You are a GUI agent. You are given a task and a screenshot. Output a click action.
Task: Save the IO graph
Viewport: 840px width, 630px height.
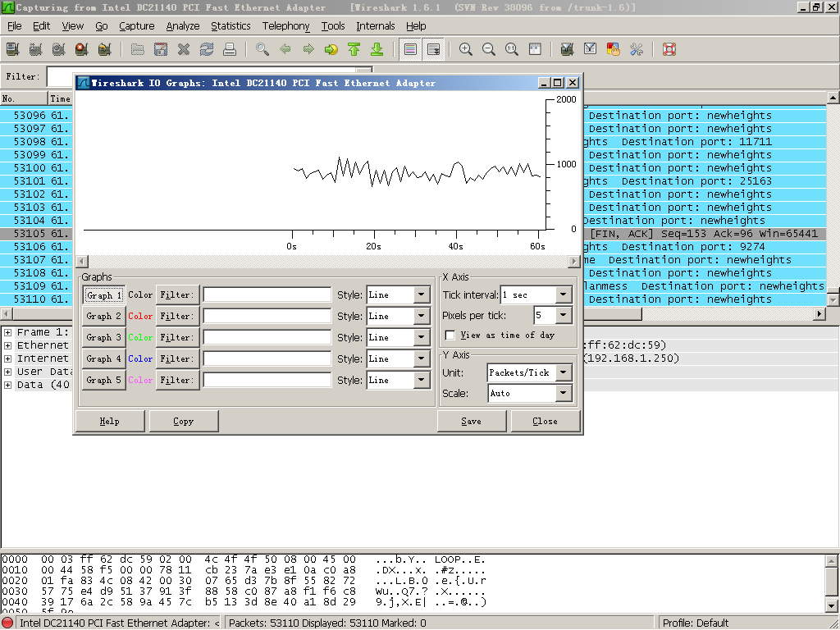[472, 422]
